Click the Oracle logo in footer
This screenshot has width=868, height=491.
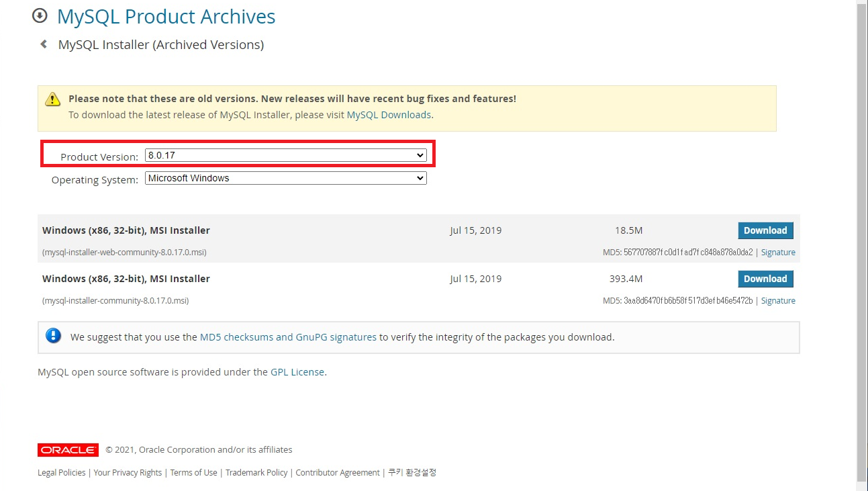pyautogui.click(x=68, y=450)
